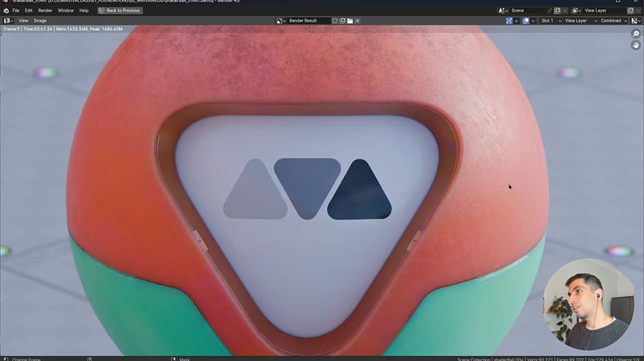Viewport: 644px width, 361px height.
Task: Open the image editor View menu
Action: pos(23,21)
